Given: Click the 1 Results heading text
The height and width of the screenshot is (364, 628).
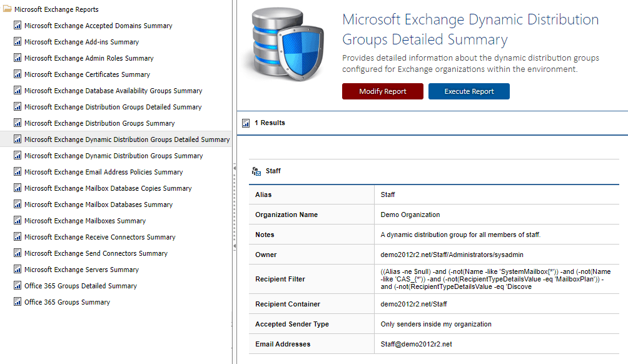Looking at the screenshot, I should coord(270,123).
